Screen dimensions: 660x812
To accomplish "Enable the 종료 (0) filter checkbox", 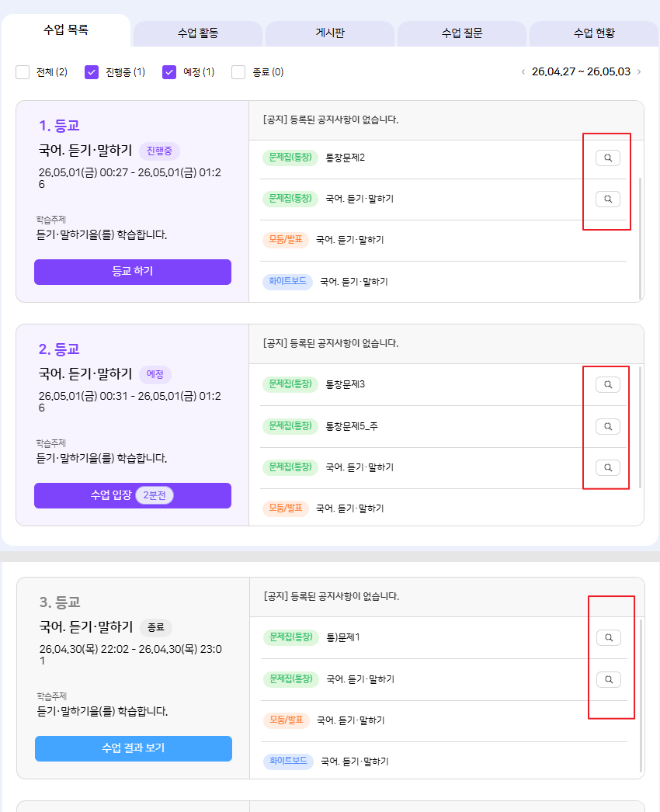I will [x=238, y=72].
